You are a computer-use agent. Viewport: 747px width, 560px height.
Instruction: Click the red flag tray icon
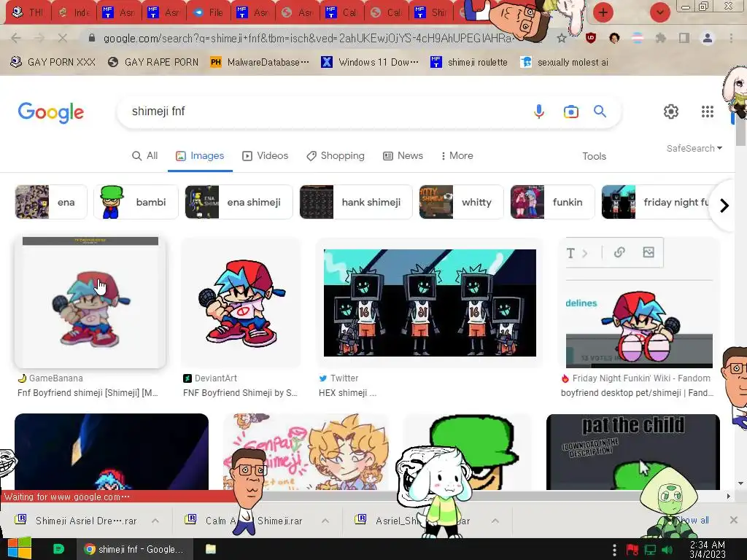[x=632, y=550]
